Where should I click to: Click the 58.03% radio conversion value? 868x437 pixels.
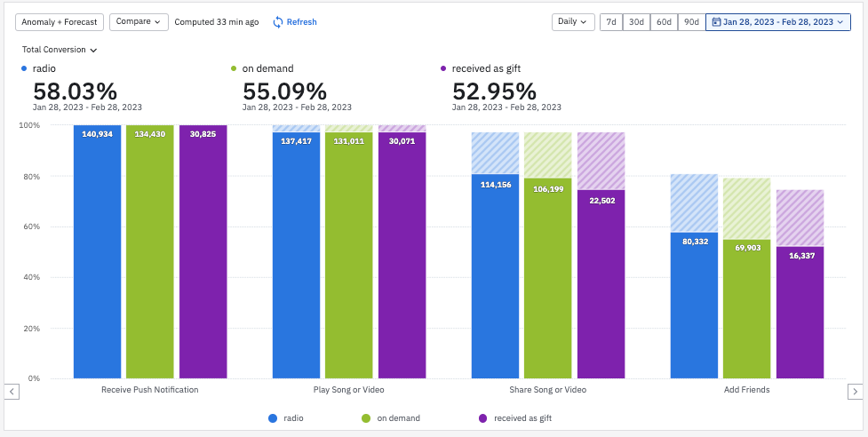click(x=76, y=91)
